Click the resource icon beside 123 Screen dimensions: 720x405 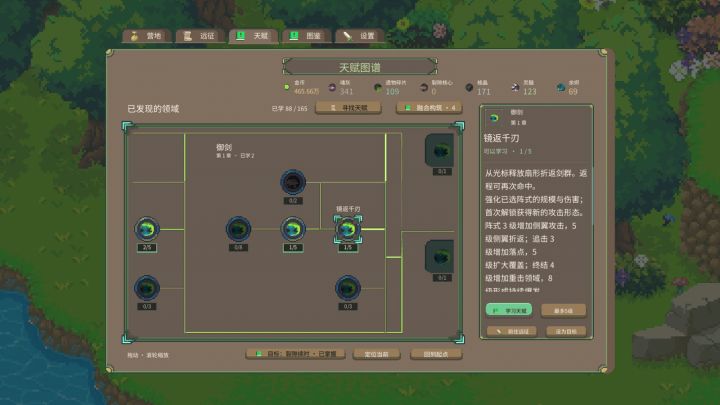coord(515,87)
